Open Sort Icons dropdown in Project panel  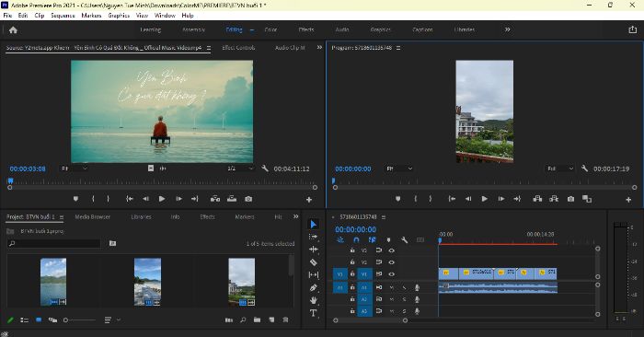pyautogui.click(x=112, y=320)
